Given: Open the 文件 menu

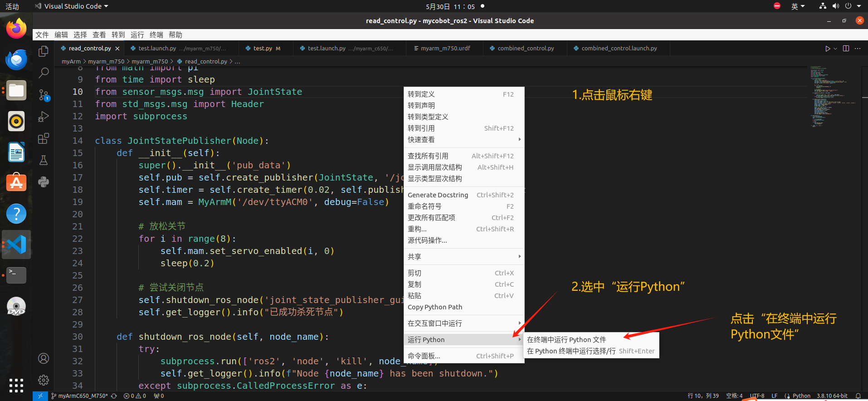Looking at the screenshot, I should [x=42, y=35].
